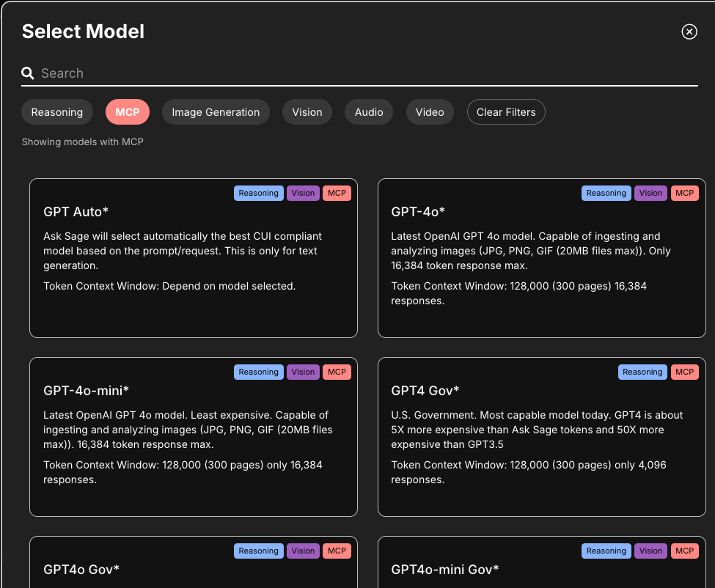Enable the Image Generation filter
Viewport: 715px width, 588px height.
pos(216,112)
